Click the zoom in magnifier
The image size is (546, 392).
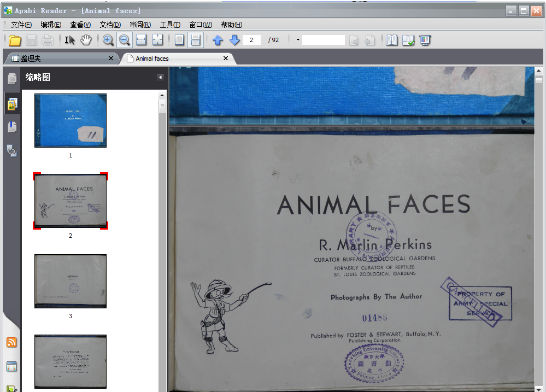[108, 40]
